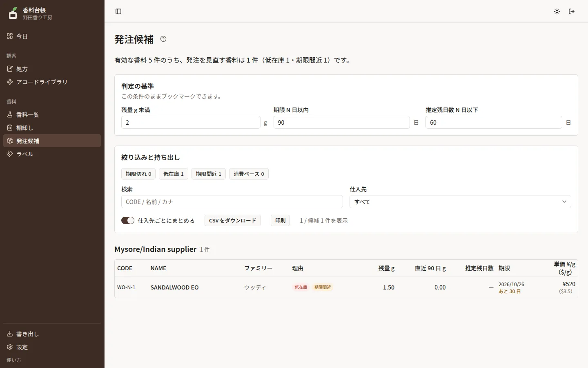Click the アコードライブラリ sidebar icon

pos(10,82)
